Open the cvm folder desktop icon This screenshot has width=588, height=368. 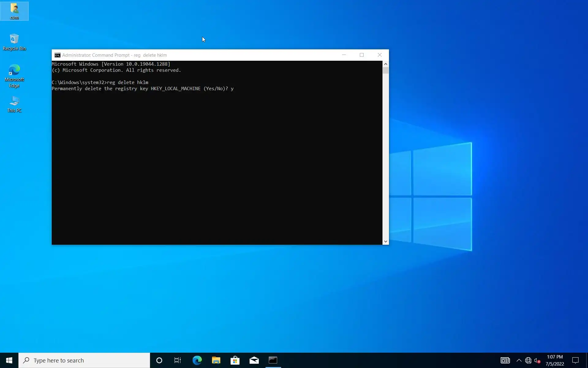pos(14,11)
